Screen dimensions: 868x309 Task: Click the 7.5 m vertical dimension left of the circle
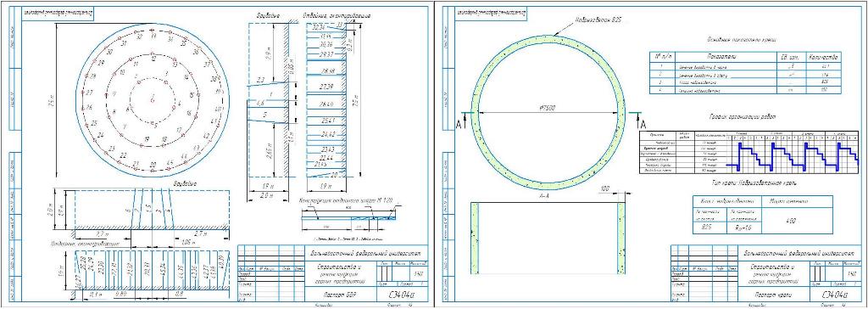(x=49, y=100)
